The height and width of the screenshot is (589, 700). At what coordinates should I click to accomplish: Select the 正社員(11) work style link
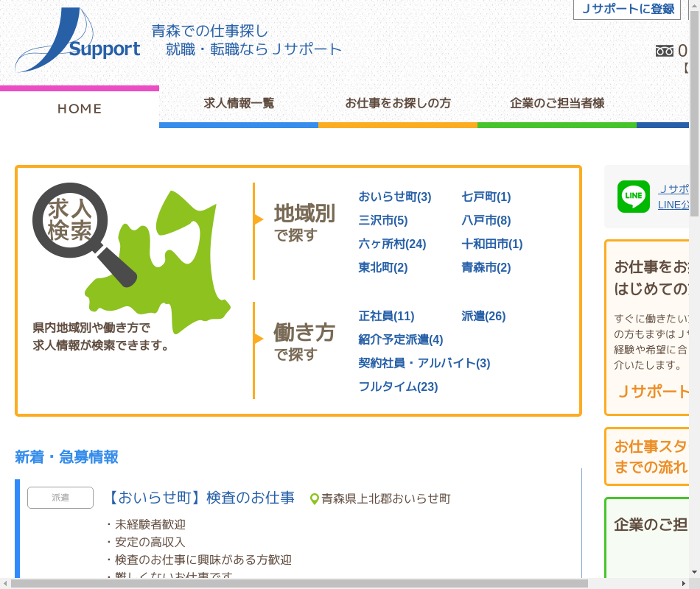pyautogui.click(x=386, y=317)
